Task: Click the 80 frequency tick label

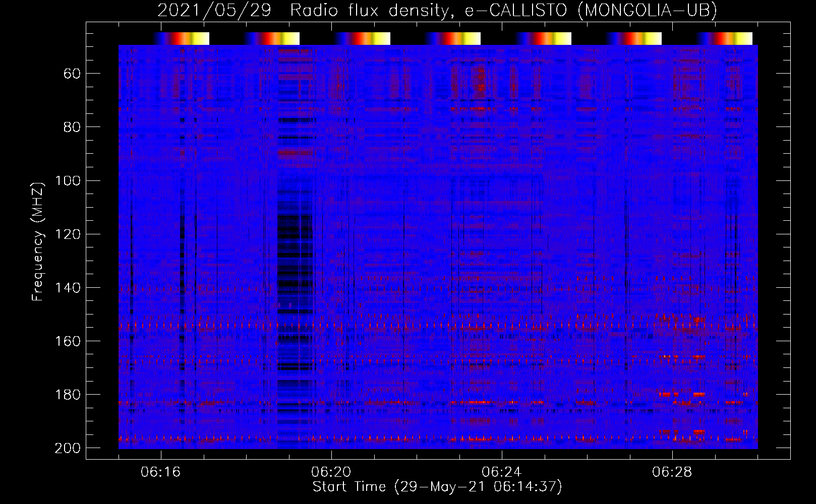Action: [72, 127]
